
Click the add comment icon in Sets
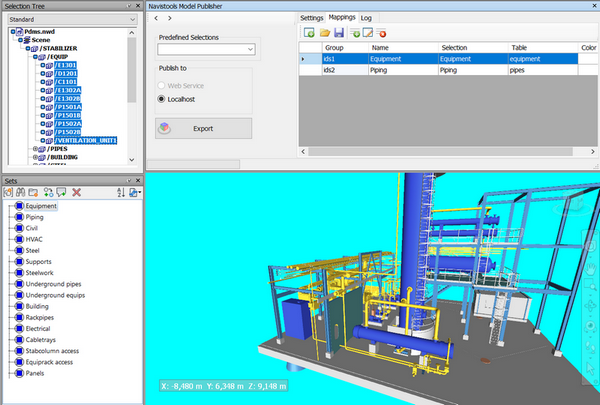62,191
